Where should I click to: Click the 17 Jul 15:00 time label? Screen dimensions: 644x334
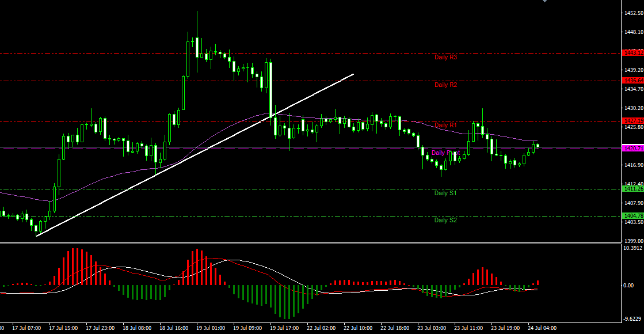click(x=63, y=328)
